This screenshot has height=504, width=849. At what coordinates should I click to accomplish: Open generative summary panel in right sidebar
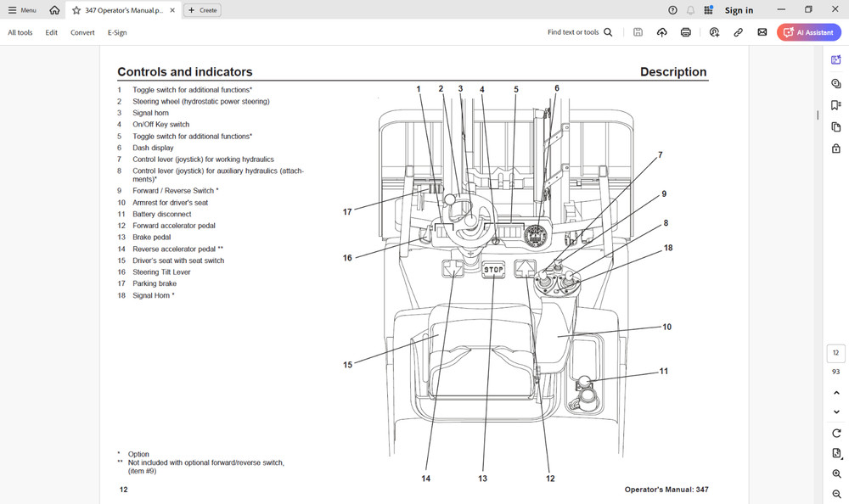pyautogui.click(x=836, y=59)
